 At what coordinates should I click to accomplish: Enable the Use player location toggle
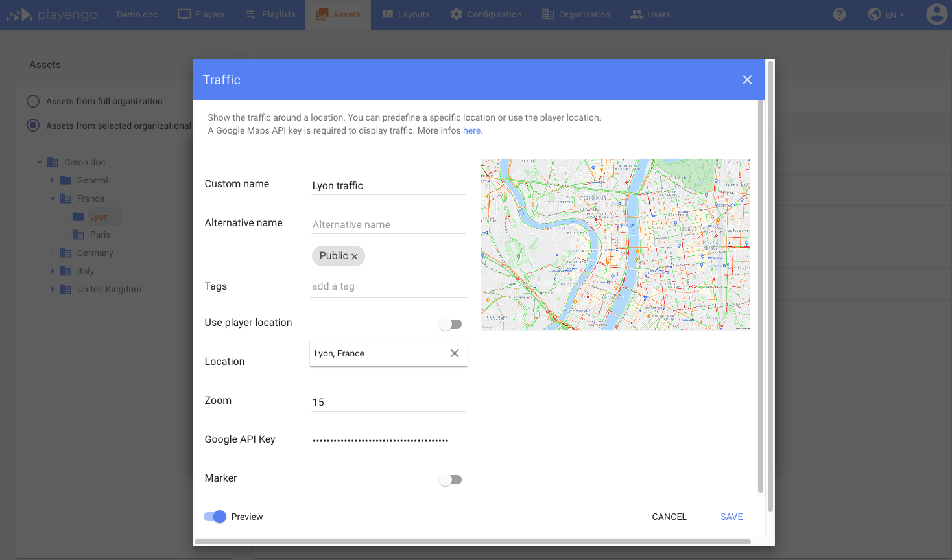tap(451, 323)
